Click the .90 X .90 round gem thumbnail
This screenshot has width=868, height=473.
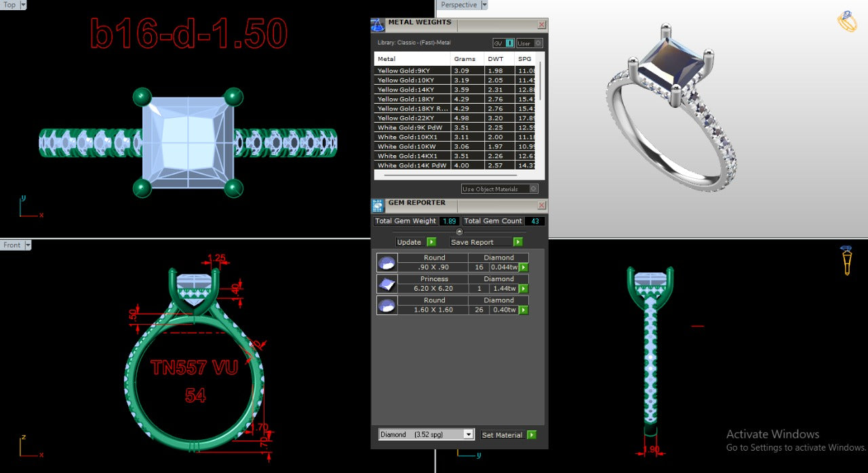coord(387,263)
